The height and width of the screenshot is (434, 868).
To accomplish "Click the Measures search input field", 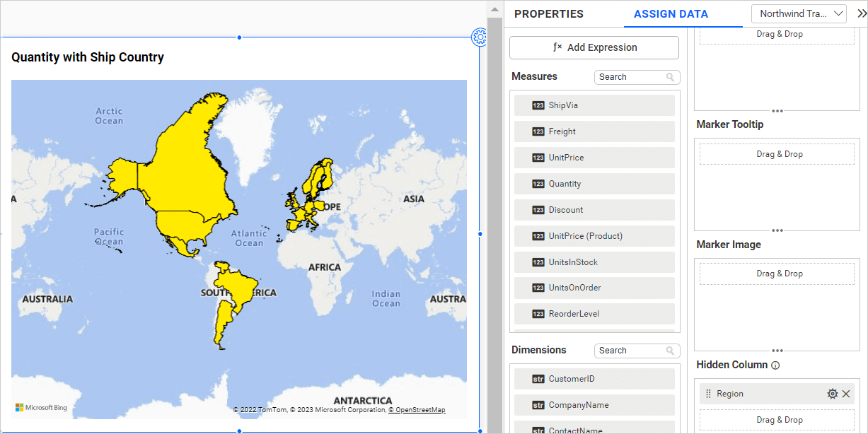I will pyautogui.click(x=628, y=77).
